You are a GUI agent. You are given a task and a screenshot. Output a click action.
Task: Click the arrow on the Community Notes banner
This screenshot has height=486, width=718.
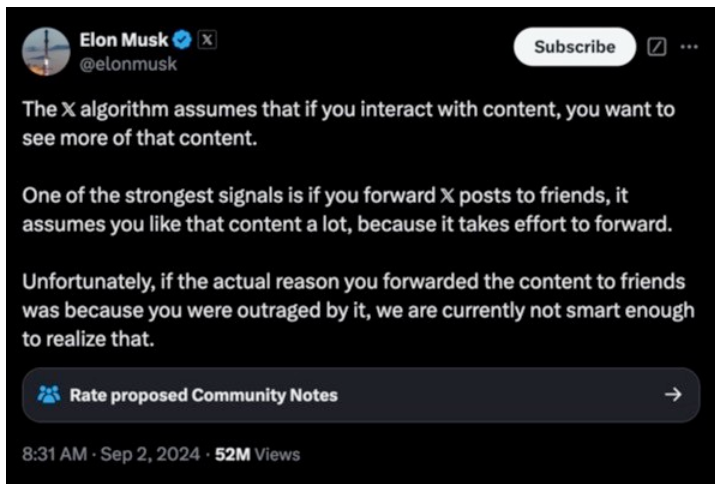pos(673,394)
